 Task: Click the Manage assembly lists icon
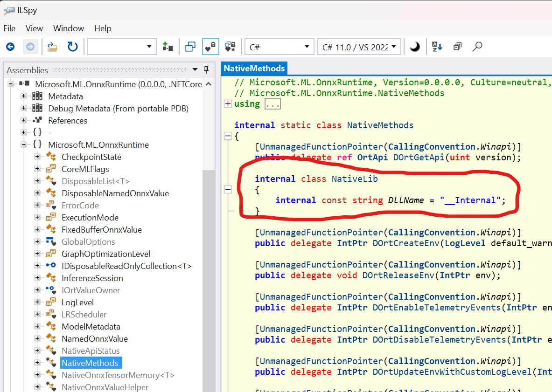[x=168, y=47]
